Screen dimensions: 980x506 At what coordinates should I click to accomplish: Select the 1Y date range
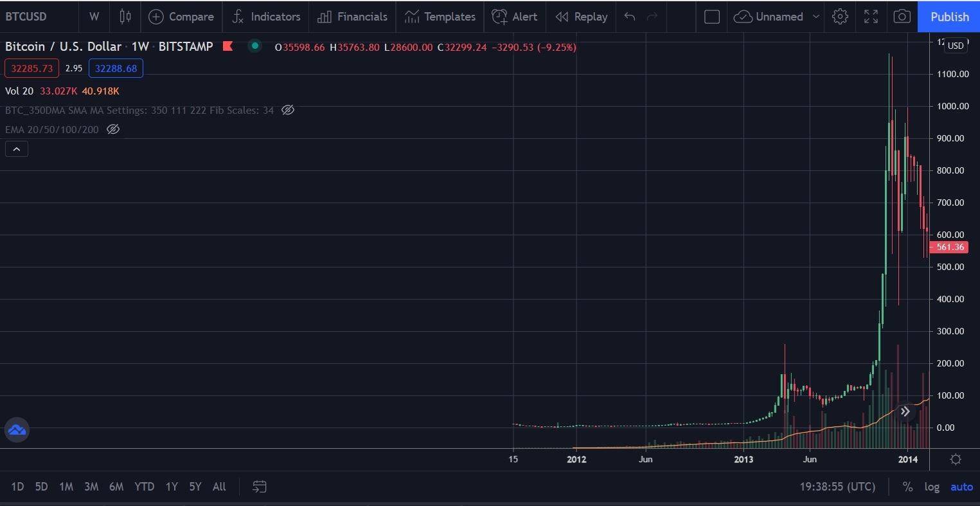point(171,487)
